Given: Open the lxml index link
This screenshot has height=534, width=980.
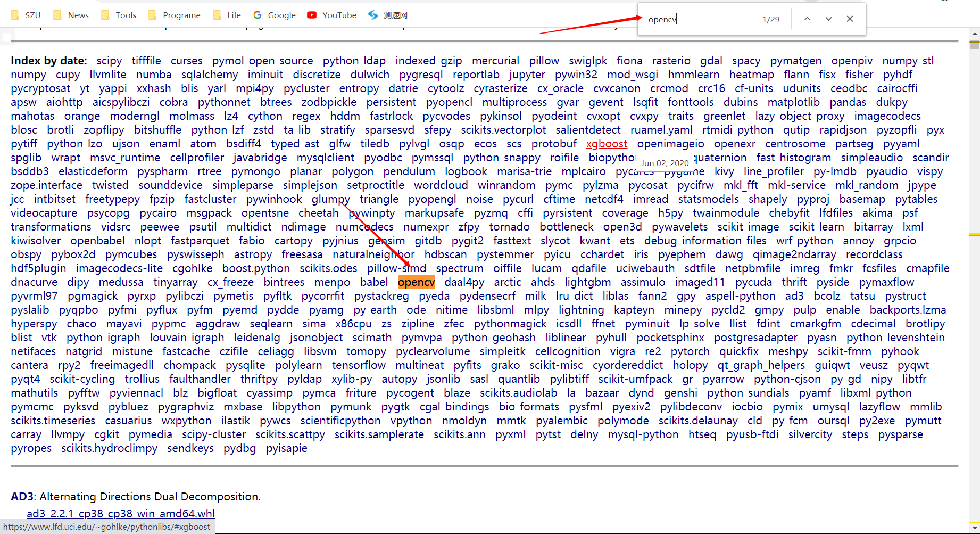Looking at the screenshot, I should click(x=913, y=227).
